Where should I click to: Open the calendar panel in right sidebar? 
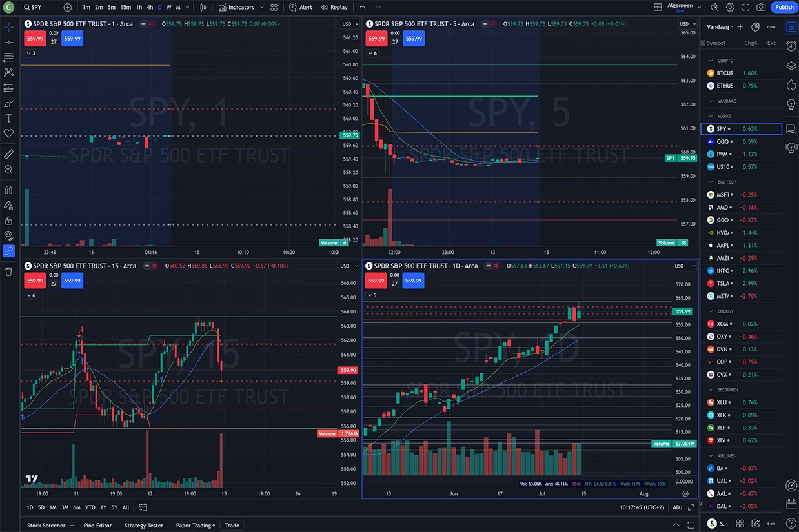pos(791,504)
